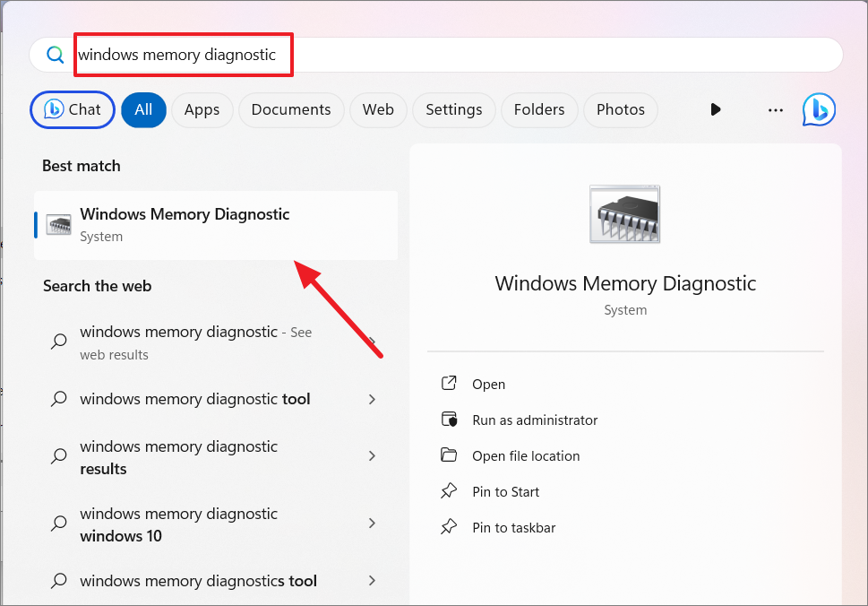Viewport: 868px width, 606px height.
Task: Expand the 'windows memory diagnostic windows 10' chevron
Action: 372,523
